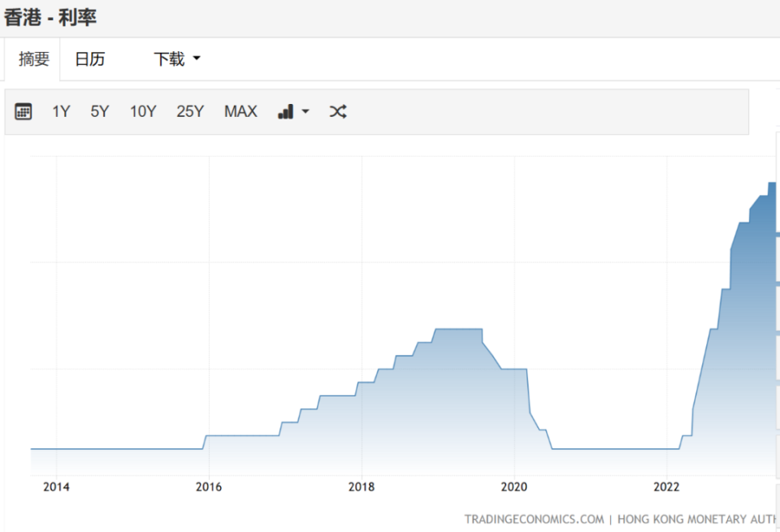Click the caret next to 下载
This screenshot has height=532, width=780.
197,58
